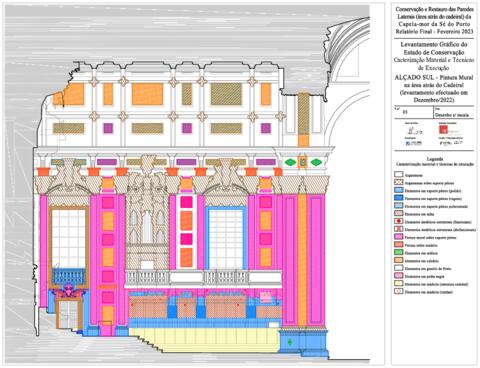Click the cross-hatched Argamassas sobre suporte pétreo swatch
This screenshot has width=480, height=368.
tap(399, 182)
